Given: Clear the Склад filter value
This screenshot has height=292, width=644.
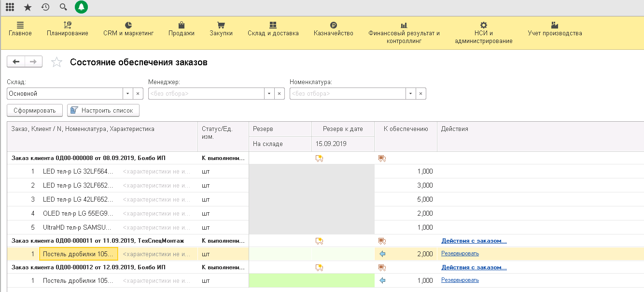Looking at the screenshot, I should [138, 94].
